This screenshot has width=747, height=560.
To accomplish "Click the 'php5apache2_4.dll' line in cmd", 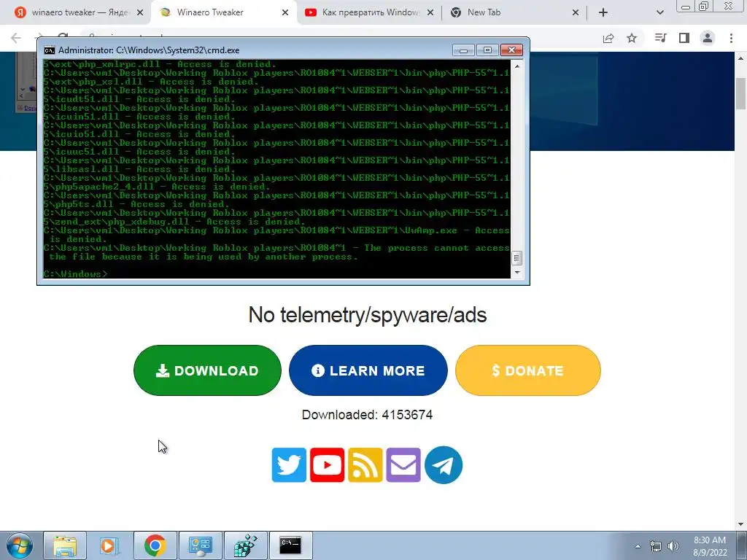I will 157,187.
